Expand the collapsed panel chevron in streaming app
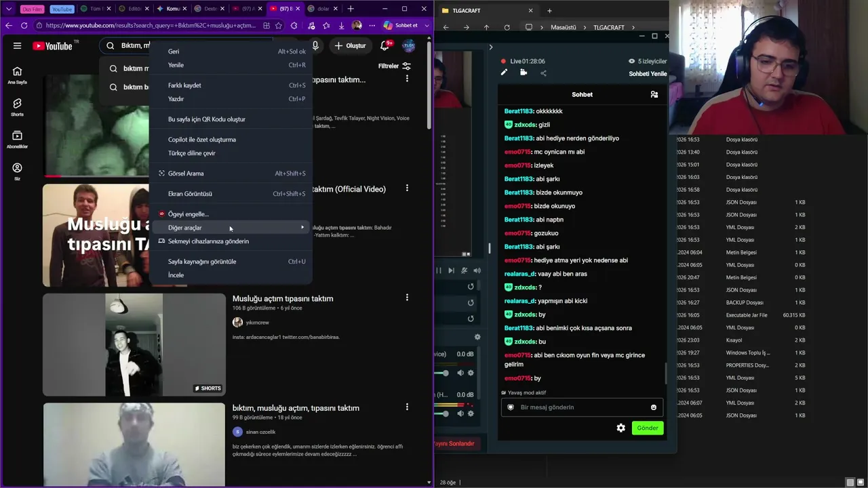868x488 pixels. click(491, 47)
